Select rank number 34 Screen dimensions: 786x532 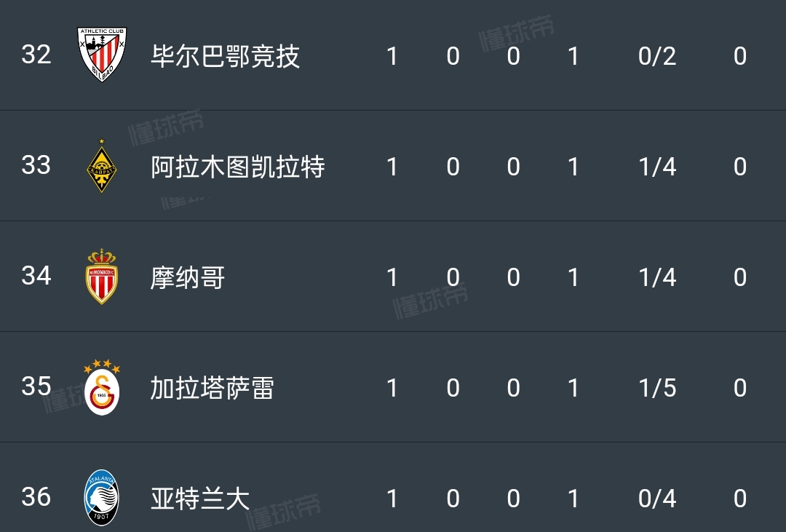point(36,276)
